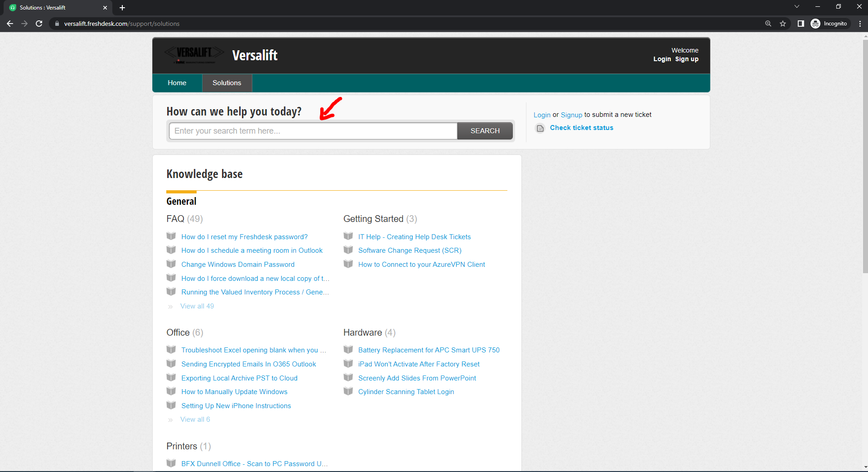
Task: Bookmark this page with star icon
Action: coord(782,24)
